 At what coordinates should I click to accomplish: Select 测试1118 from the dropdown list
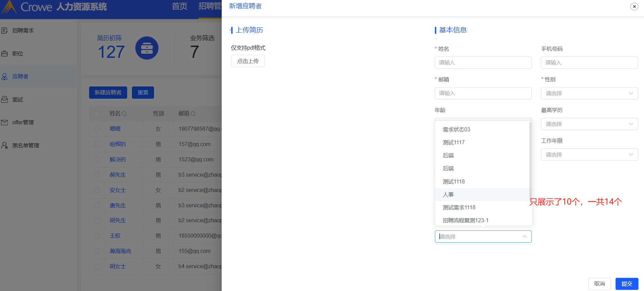tap(482, 182)
